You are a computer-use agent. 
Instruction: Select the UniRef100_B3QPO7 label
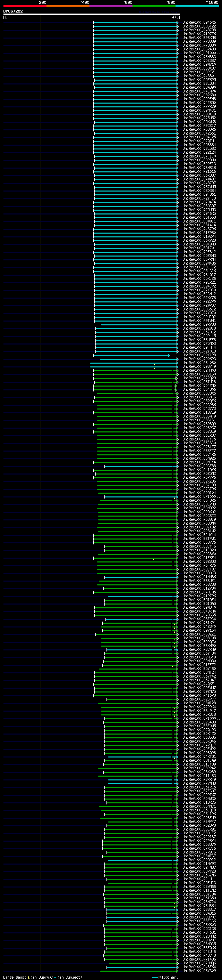coord(199,917)
